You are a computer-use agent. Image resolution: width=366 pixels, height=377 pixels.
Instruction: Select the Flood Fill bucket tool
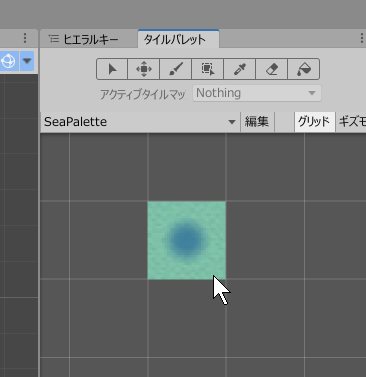point(303,69)
